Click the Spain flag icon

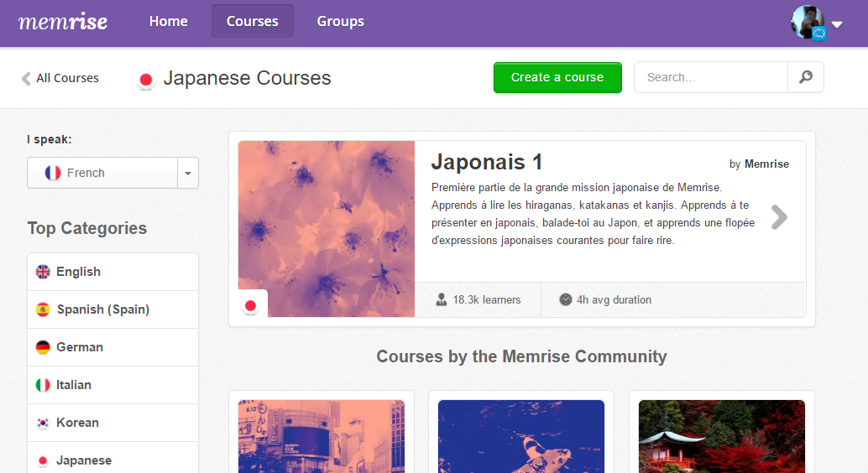[x=43, y=309]
